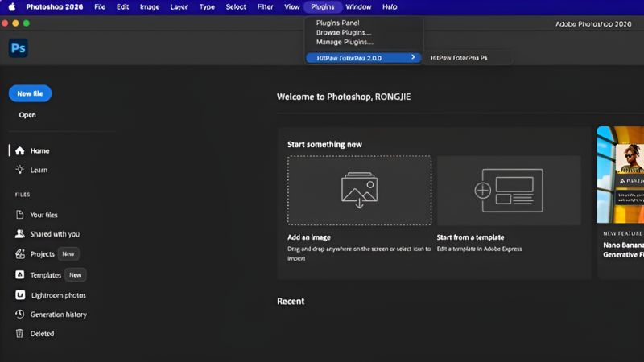
Task: Open the File menu
Action: 100,7
